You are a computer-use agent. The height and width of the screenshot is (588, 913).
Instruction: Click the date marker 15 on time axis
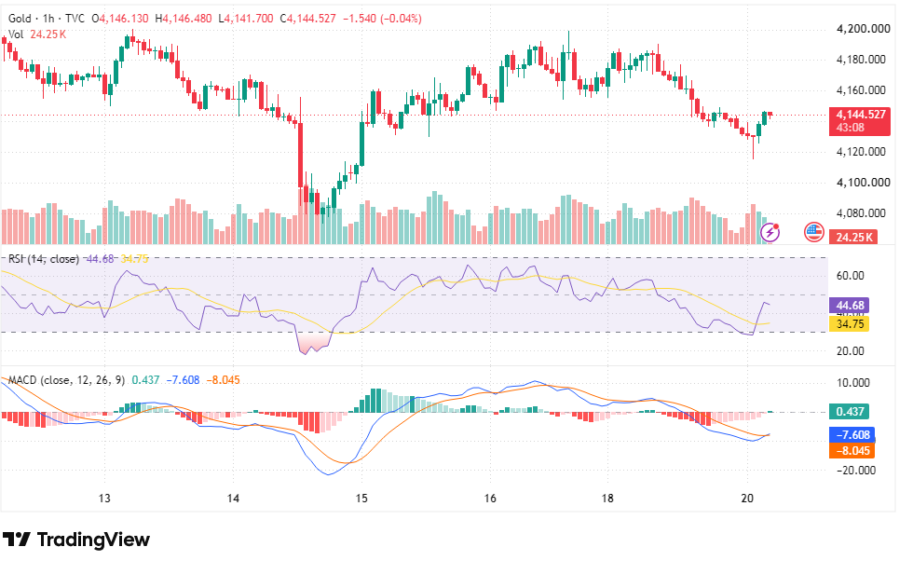(361, 499)
